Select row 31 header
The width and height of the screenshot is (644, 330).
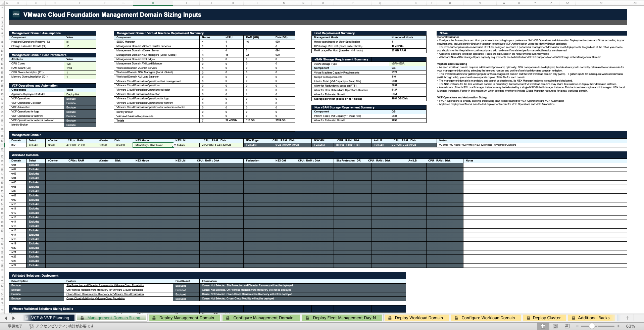[x=2, y=145]
